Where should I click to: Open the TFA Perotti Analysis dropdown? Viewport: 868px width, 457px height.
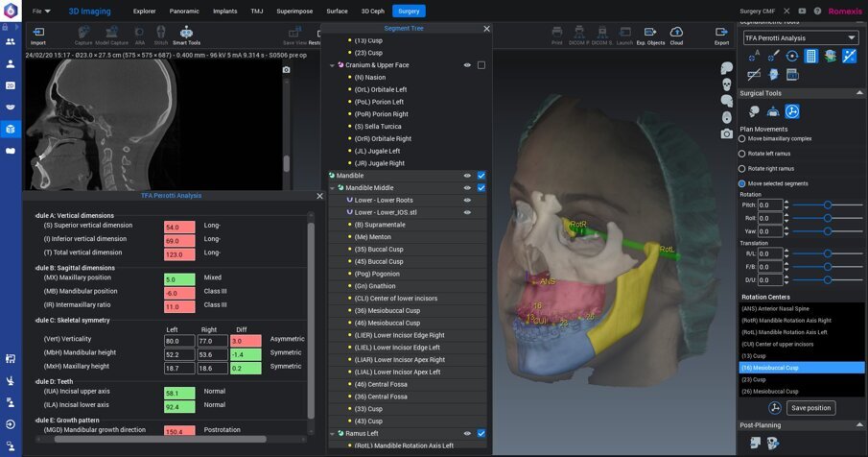(801, 38)
